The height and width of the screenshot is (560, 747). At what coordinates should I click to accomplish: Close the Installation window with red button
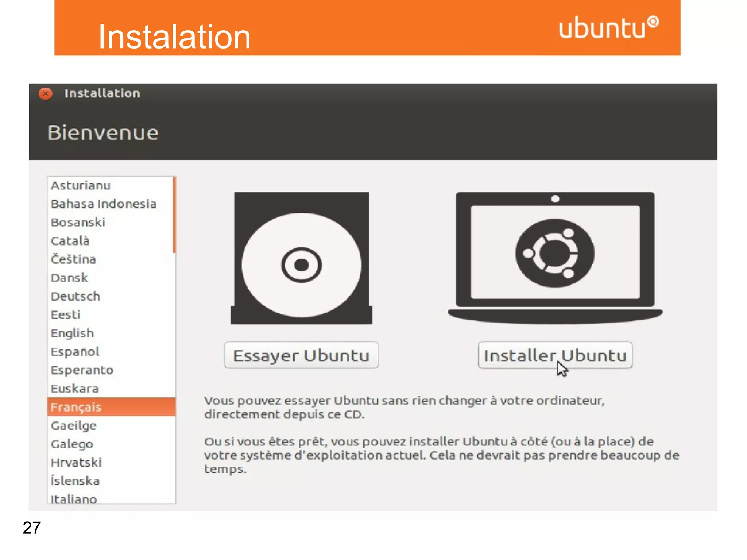(x=46, y=94)
